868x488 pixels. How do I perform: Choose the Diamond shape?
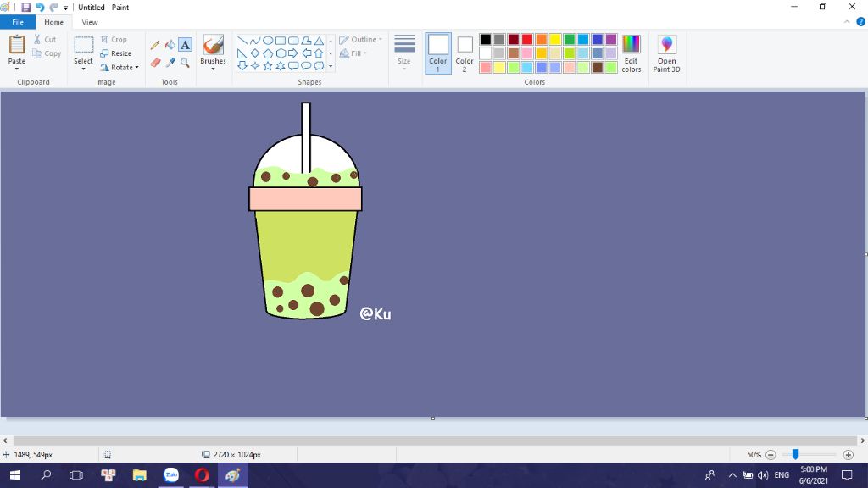(255, 53)
